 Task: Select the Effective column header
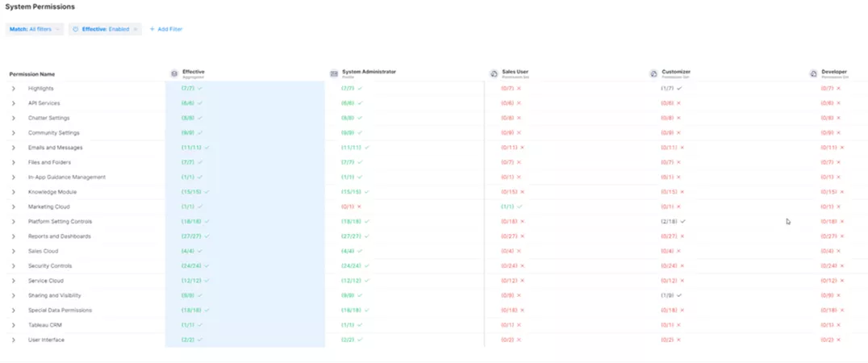193,72
